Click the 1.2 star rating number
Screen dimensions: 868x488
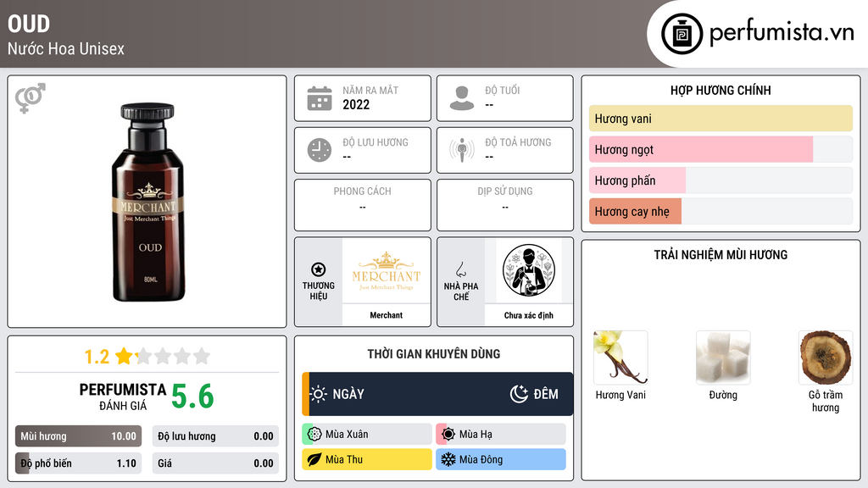click(x=97, y=357)
